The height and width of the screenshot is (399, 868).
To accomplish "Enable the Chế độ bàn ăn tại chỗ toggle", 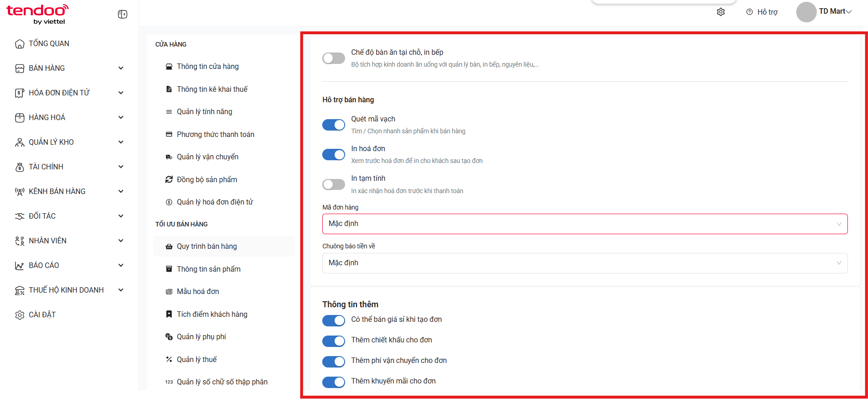I will tap(334, 58).
